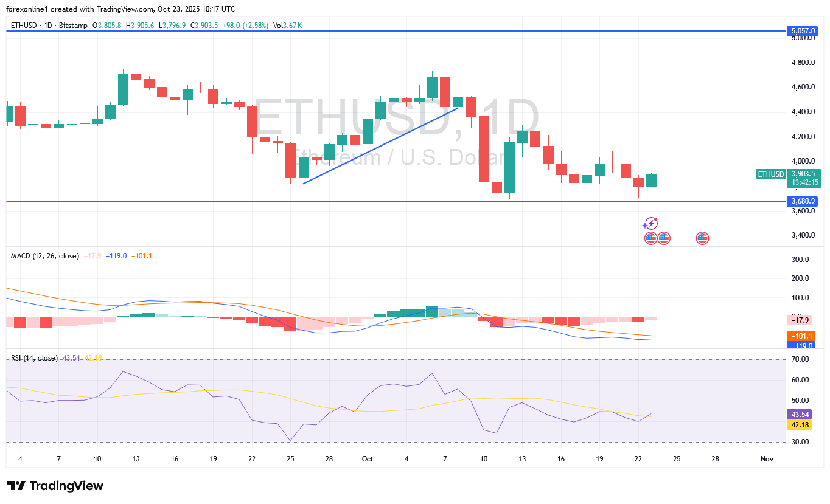Select the second US flag event marker

pyautogui.click(x=663, y=238)
